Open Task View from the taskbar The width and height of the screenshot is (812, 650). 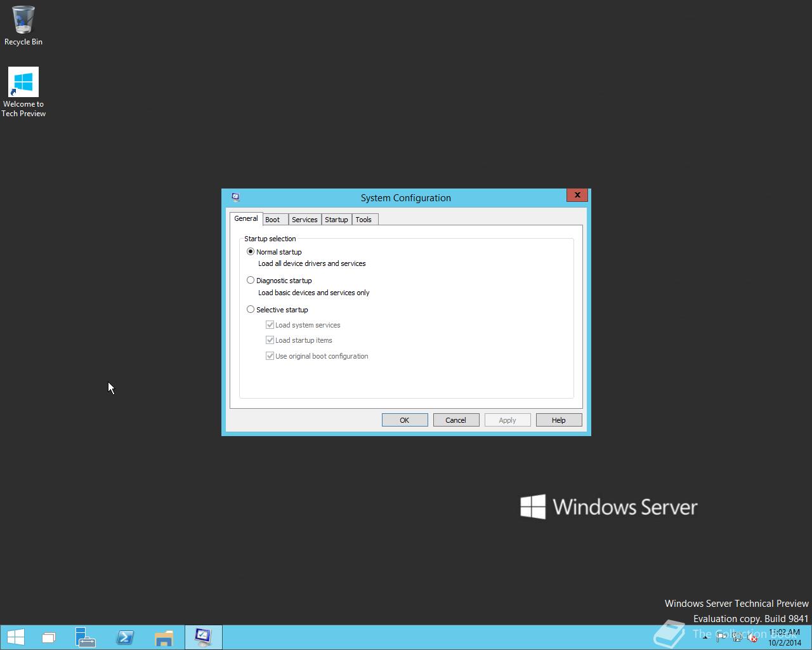click(48, 637)
